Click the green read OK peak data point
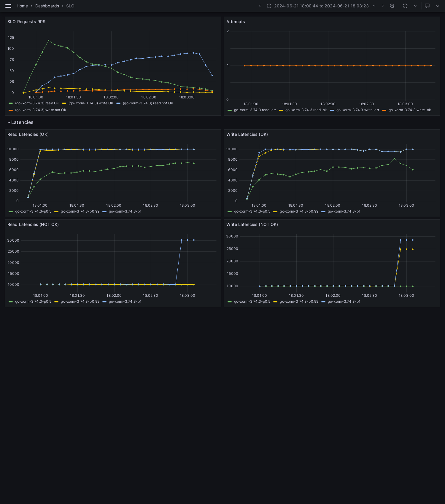The image size is (445, 504). (x=48, y=40)
